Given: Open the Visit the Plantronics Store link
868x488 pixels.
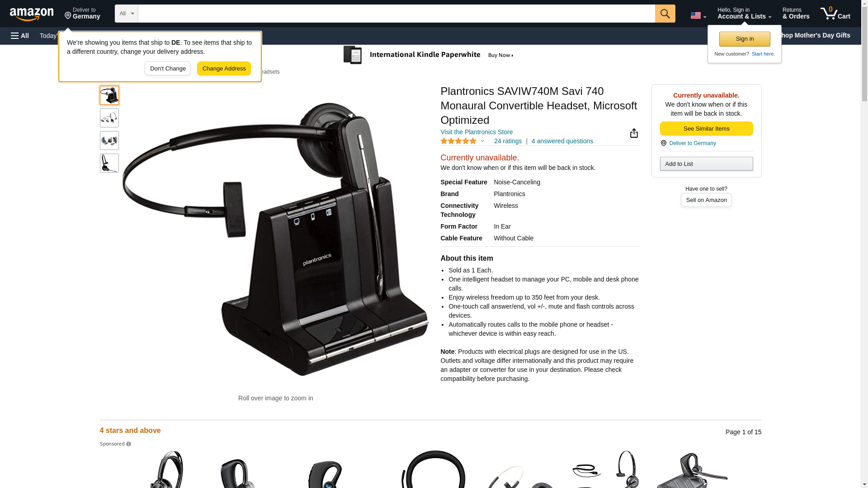Looking at the screenshot, I should coord(476,132).
